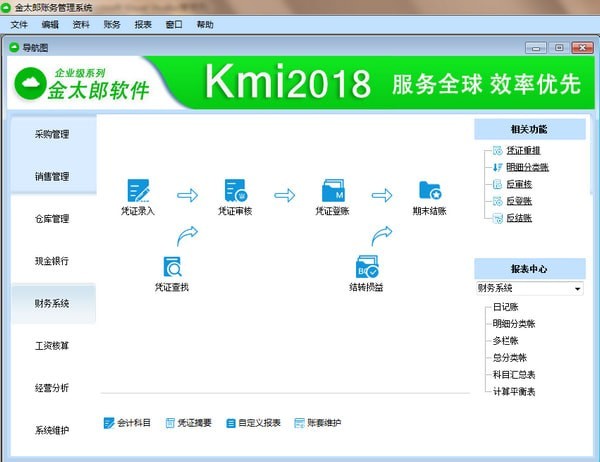Viewport: 600px width, 462px height.
Task: Open the 窗口 menu
Action: (x=174, y=25)
